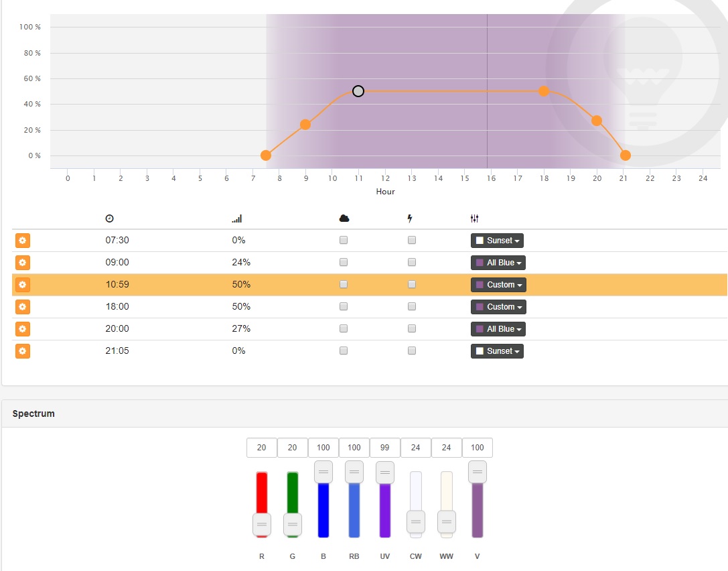Image resolution: width=728 pixels, height=571 pixels.
Task: Check the cloud checkbox in the 18:00 row
Action: coord(344,307)
